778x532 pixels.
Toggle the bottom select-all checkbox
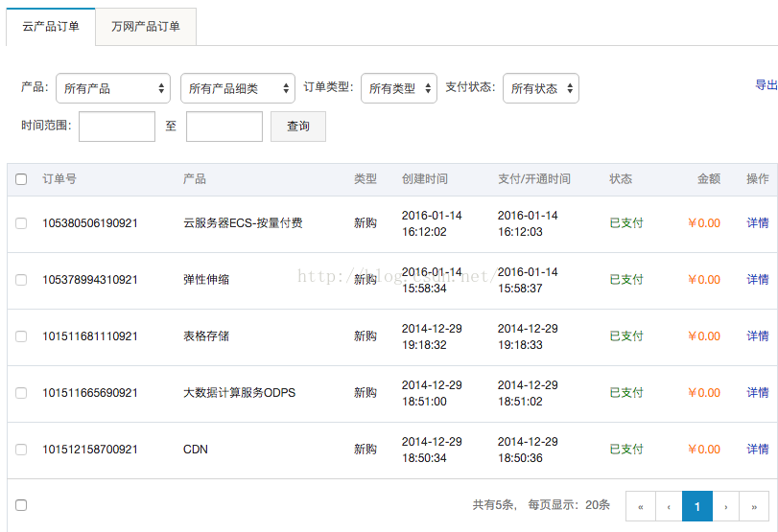21,505
